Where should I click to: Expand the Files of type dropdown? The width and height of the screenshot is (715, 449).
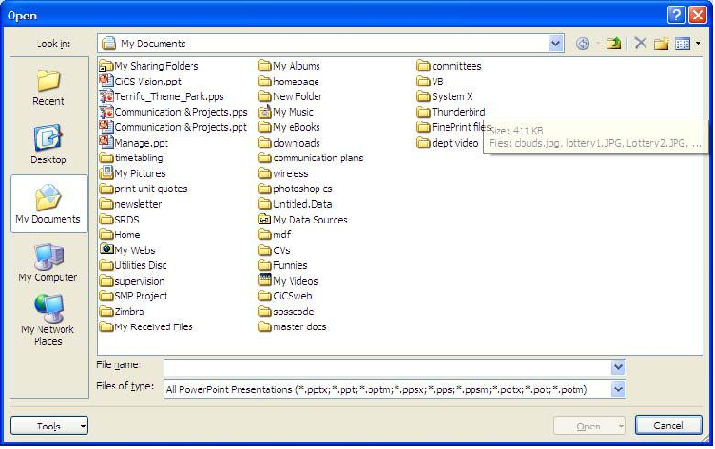point(618,389)
